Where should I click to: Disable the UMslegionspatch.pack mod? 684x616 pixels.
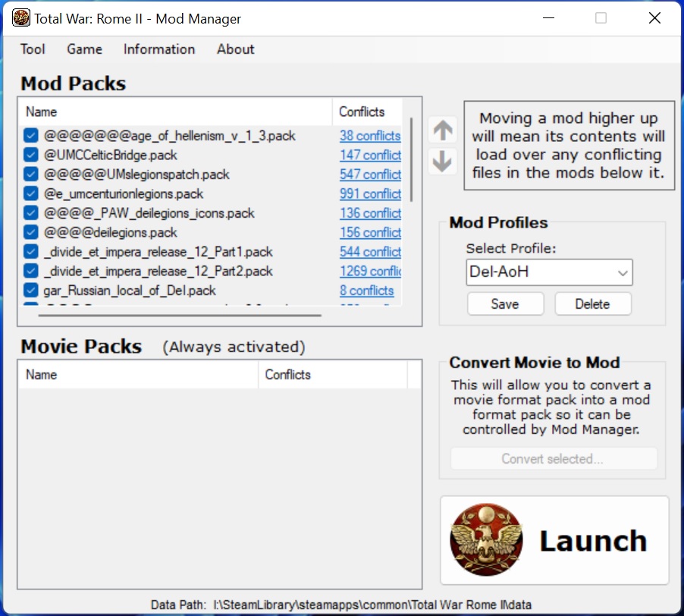coord(30,174)
